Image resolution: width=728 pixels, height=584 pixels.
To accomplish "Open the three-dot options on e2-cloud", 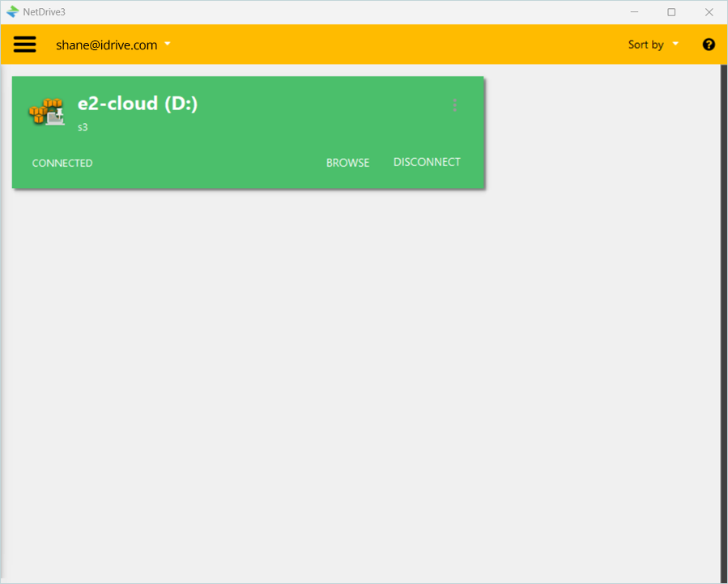I will click(x=454, y=105).
